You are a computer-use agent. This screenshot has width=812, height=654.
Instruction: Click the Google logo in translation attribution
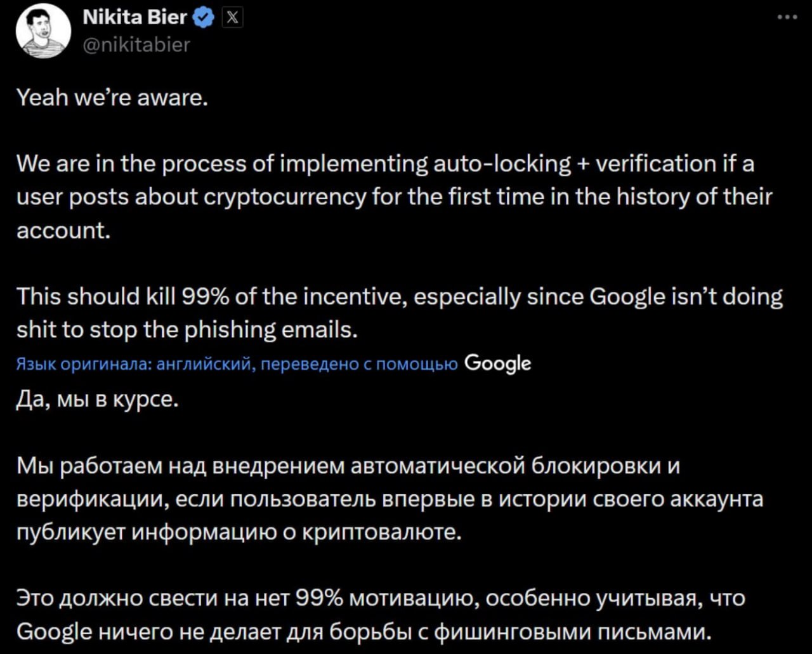point(498,363)
